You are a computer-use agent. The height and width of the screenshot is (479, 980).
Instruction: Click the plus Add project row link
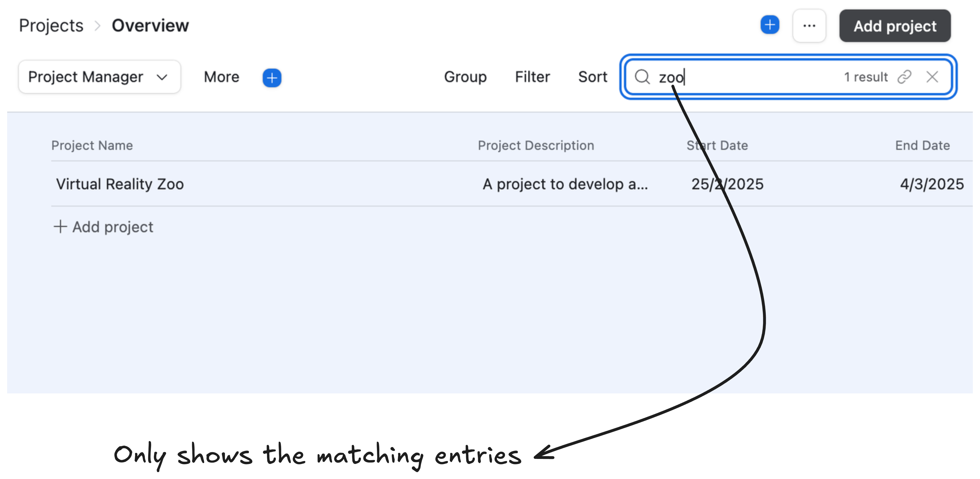tap(103, 227)
